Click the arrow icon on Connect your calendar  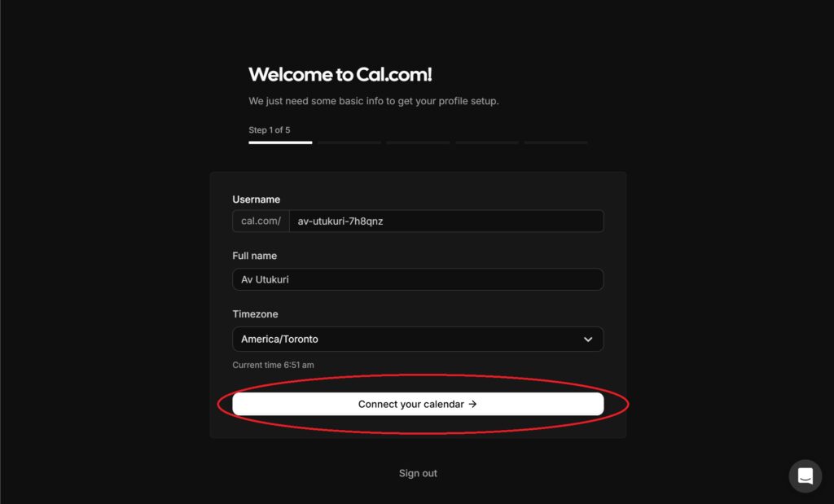pos(473,404)
